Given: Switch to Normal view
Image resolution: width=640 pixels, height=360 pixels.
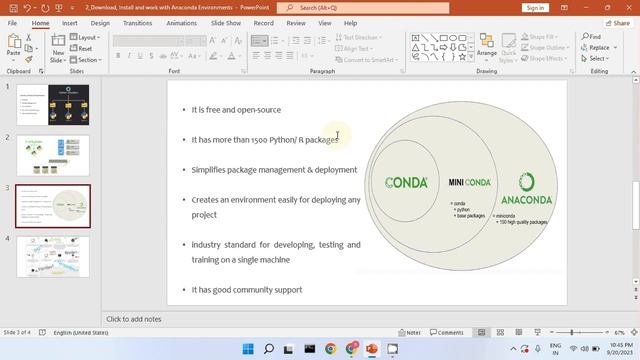Looking at the screenshot, I should click(x=482, y=332).
